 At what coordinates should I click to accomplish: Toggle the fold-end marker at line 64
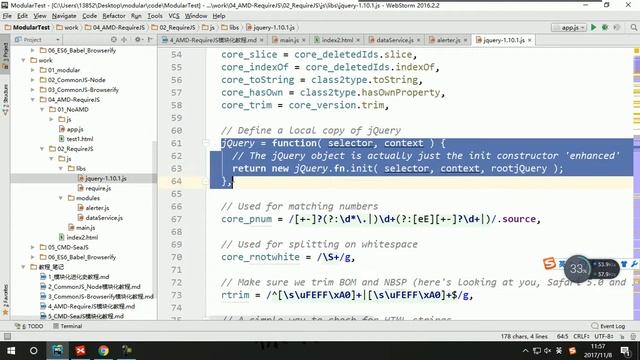pos(206,181)
